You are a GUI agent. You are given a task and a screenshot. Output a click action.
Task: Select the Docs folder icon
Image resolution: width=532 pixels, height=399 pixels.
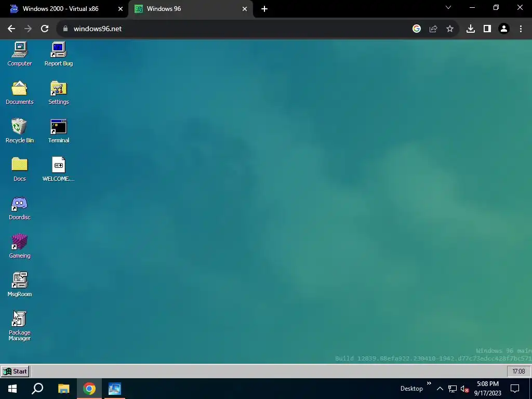tap(20, 169)
